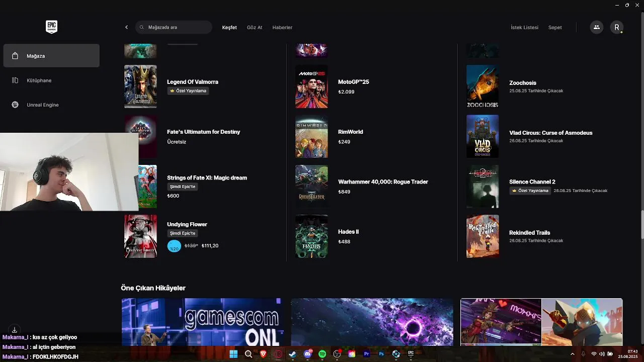Open RimWorld cover art
The image size is (644, 362).
point(311,136)
